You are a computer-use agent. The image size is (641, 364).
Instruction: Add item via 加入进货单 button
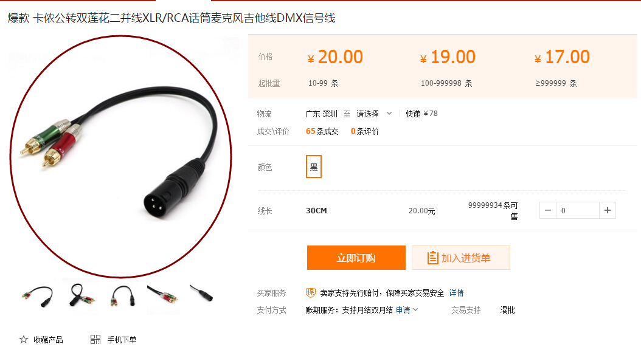coord(461,258)
